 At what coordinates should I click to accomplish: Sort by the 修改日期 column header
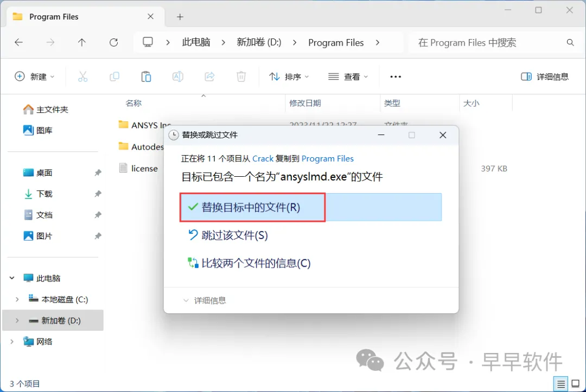[x=305, y=103]
